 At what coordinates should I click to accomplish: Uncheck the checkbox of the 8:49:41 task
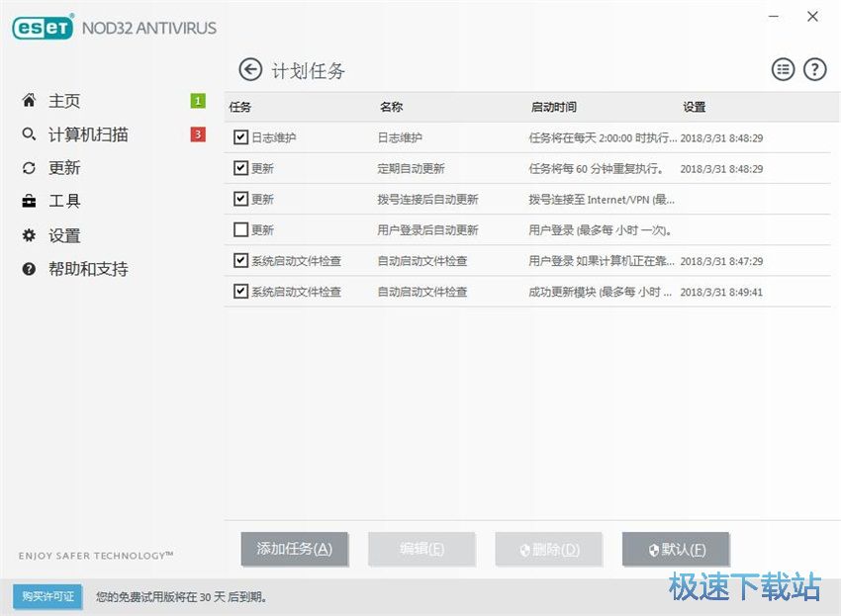point(240,292)
